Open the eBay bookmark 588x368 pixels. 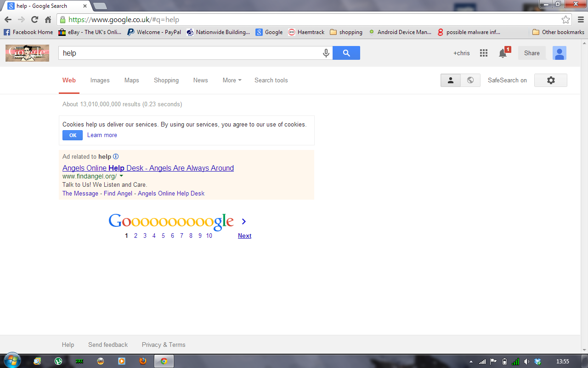(x=90, y=32)
